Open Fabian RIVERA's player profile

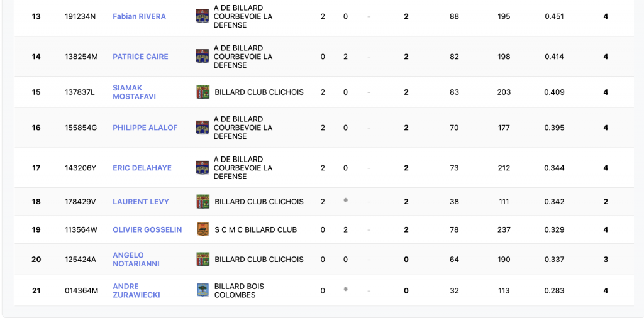pos(139,16)
